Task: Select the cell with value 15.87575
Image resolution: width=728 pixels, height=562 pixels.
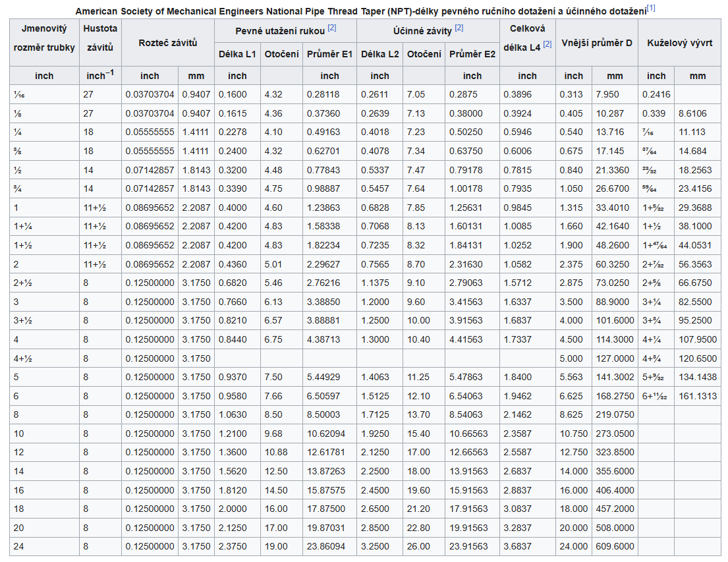Action: (x=329, y=490)
